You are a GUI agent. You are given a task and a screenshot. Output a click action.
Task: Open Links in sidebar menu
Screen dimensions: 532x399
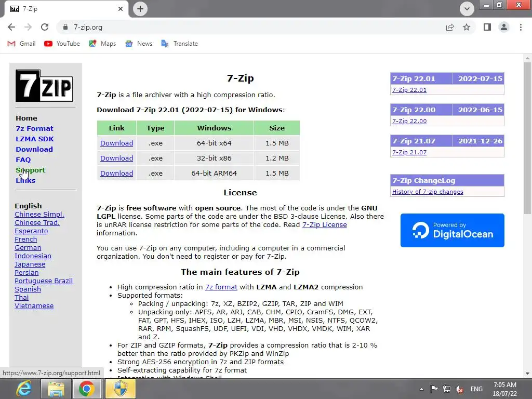pos(25,180)
